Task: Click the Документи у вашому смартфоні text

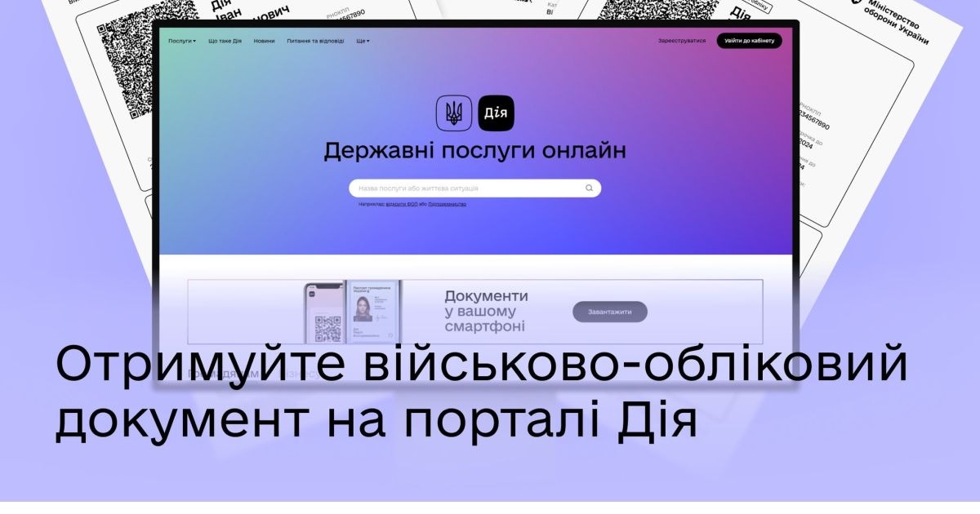Action: point(486,311)
